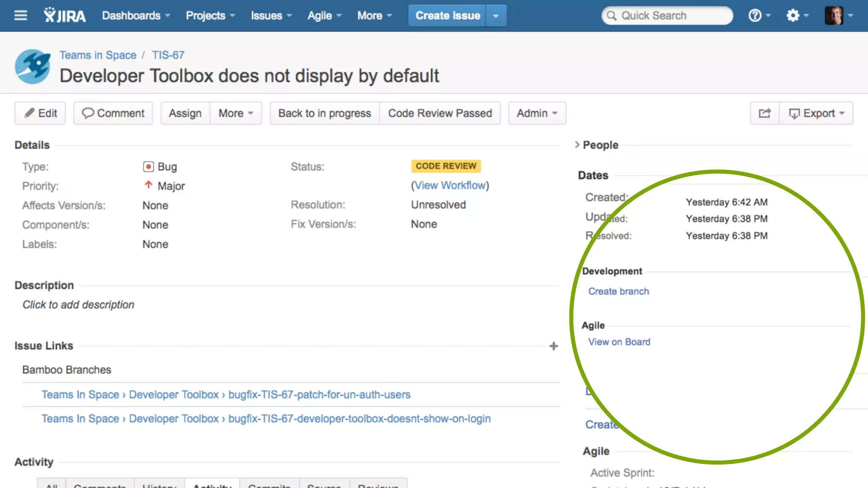Click the View Workflow link
This screenshot has height=488, width=868.
tap(450, 185)
